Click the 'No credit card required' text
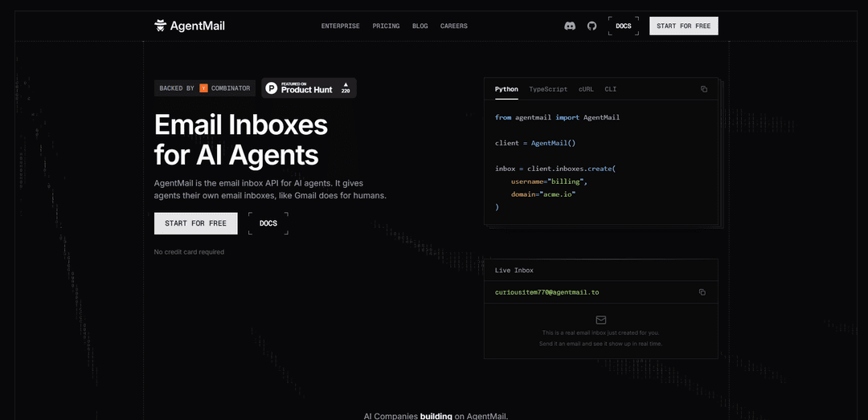Viewport: 868px width, 420px height. coord(190,252)
